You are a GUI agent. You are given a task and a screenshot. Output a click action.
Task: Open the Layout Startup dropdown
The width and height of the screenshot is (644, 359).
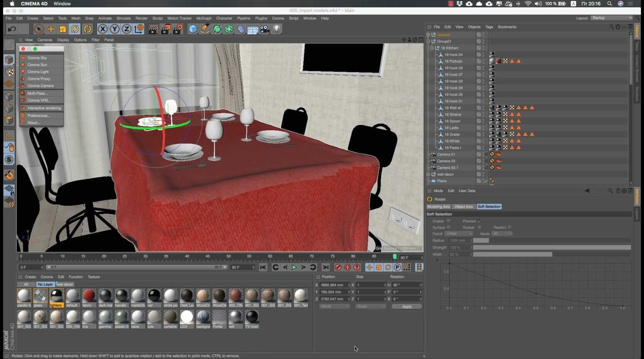coord(612,18)
